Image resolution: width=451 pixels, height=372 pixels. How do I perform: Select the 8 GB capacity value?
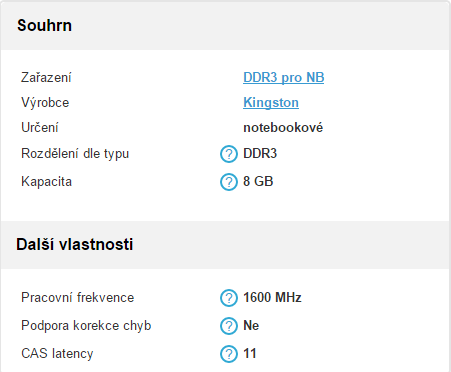tap(258, 182)
